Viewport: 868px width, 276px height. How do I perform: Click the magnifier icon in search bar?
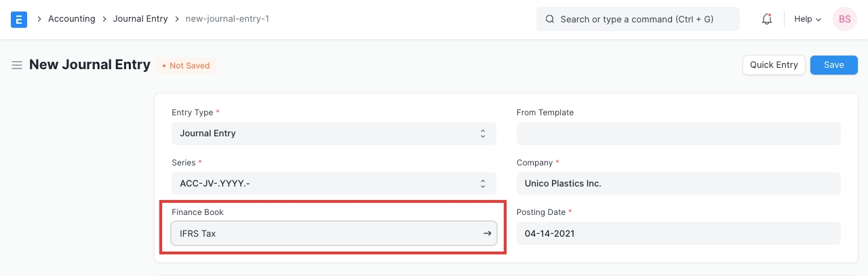(x=550, y=19)
